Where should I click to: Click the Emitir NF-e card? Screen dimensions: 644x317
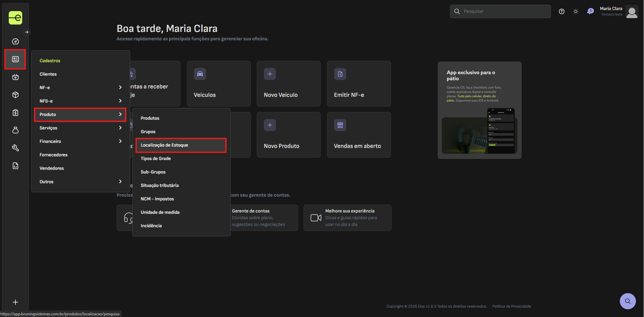click(359, 84)
